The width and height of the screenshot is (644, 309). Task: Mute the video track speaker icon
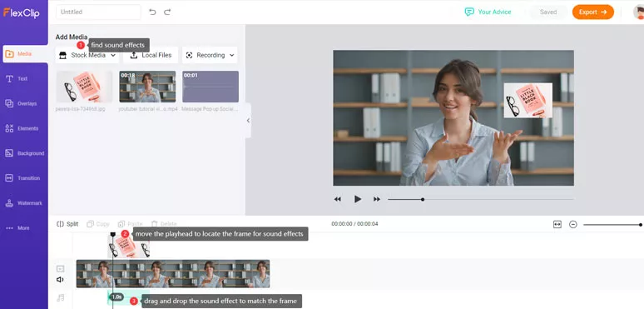point(61,280)
